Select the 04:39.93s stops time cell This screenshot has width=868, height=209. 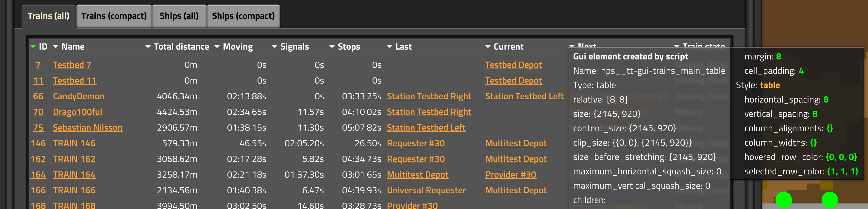[361, 190]
